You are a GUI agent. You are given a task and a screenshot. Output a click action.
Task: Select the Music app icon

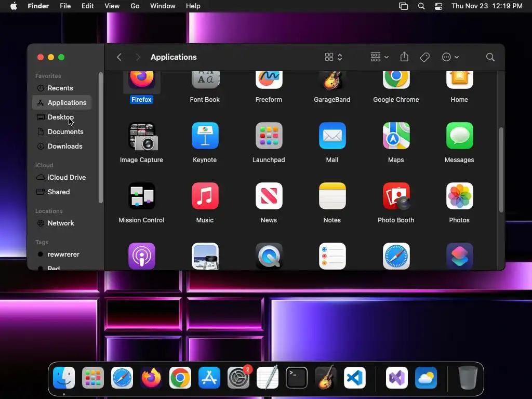coord(205,196)
